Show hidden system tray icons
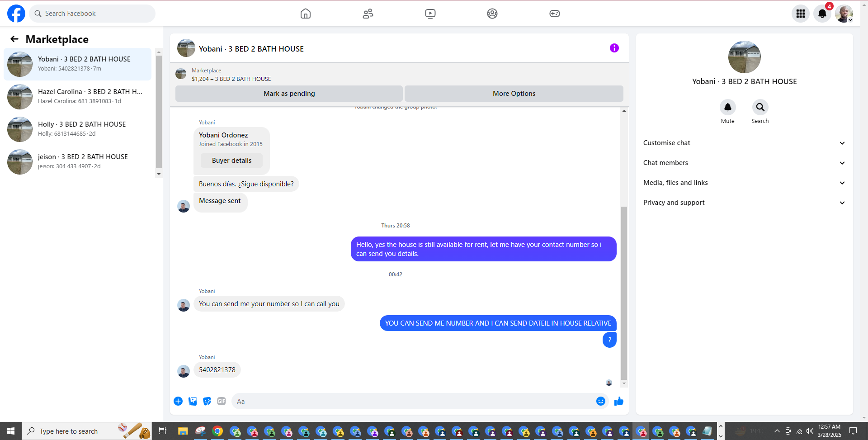Image resolution: width=868 pixels, height=440 pixels. [777, 431]
